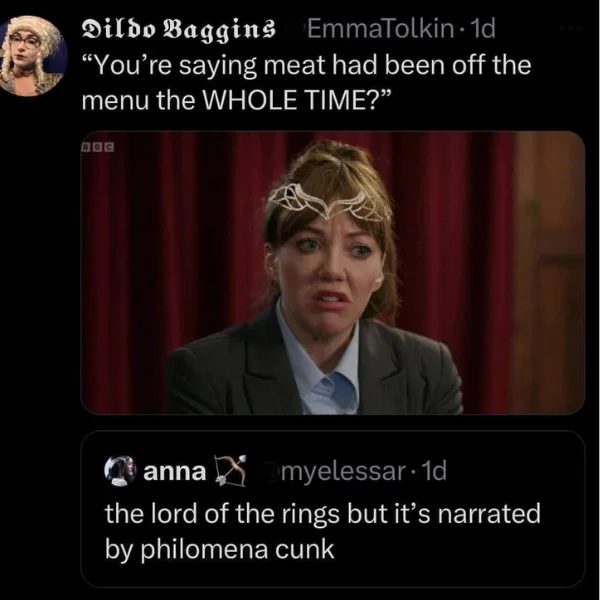Open quoted tweet 'the lord of the rings' text
The image size is (600, 600).
[322, 514]
